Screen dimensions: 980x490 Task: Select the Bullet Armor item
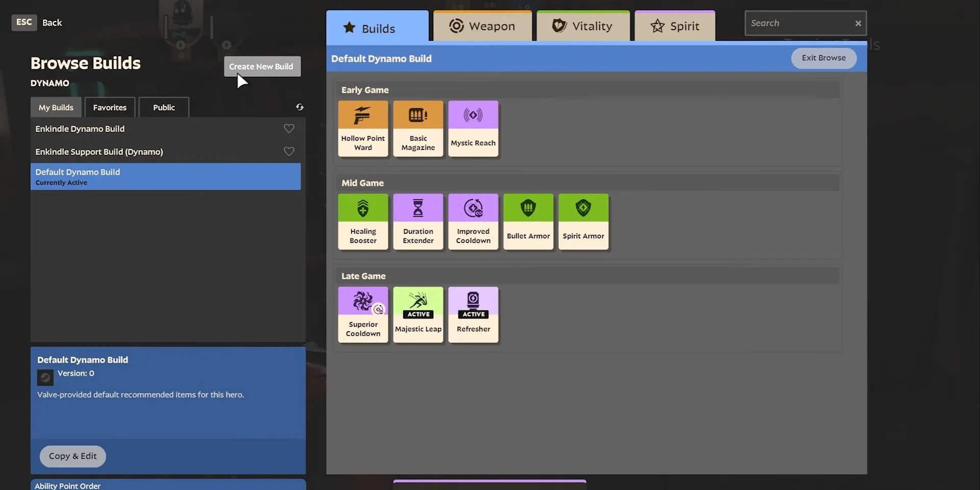(x=528, y=222)
